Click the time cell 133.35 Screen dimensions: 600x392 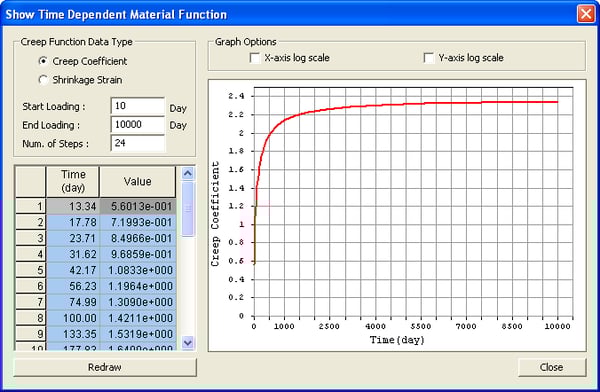pos(73,334)
